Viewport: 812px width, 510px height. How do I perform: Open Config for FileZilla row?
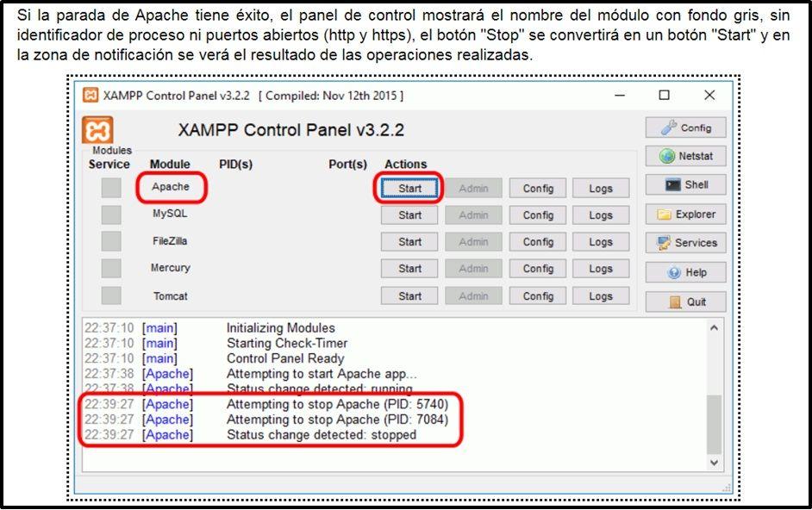[x=538, y=242]
